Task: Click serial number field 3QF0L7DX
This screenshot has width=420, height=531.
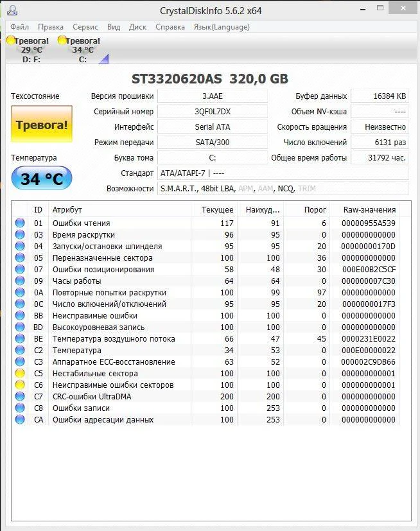Action: click(x=213, y=112)
